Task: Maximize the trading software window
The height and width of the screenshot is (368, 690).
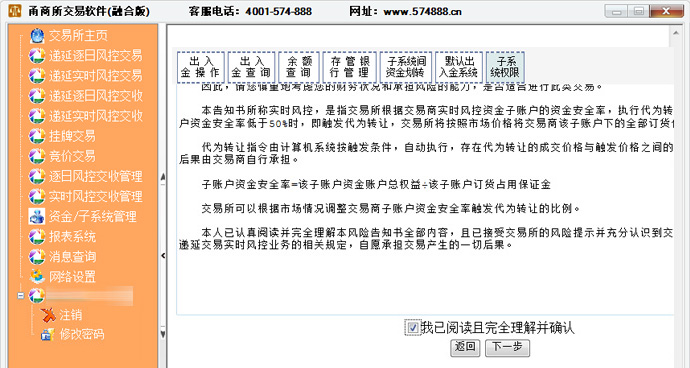Action: [639, 11]
